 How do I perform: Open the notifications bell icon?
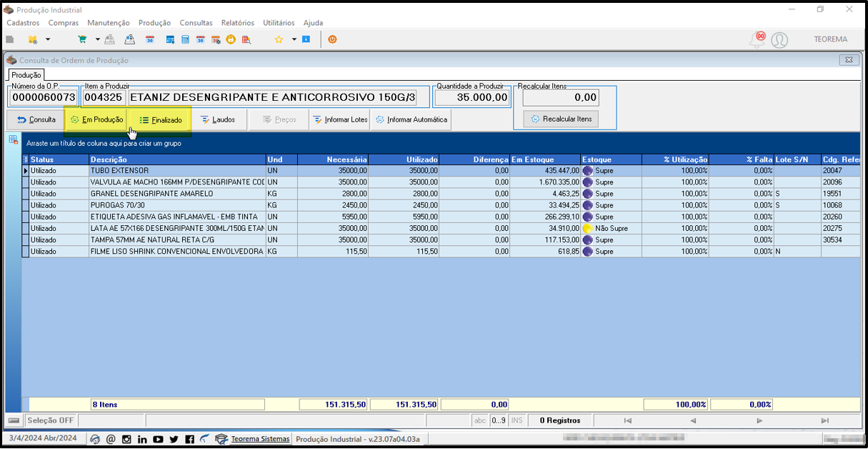point(757,40)
